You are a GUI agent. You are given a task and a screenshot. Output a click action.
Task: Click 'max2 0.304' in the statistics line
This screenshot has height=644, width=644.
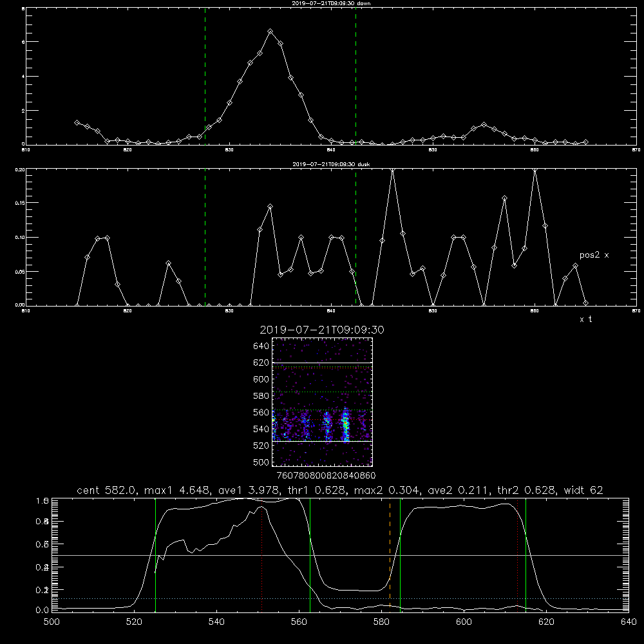385,490
